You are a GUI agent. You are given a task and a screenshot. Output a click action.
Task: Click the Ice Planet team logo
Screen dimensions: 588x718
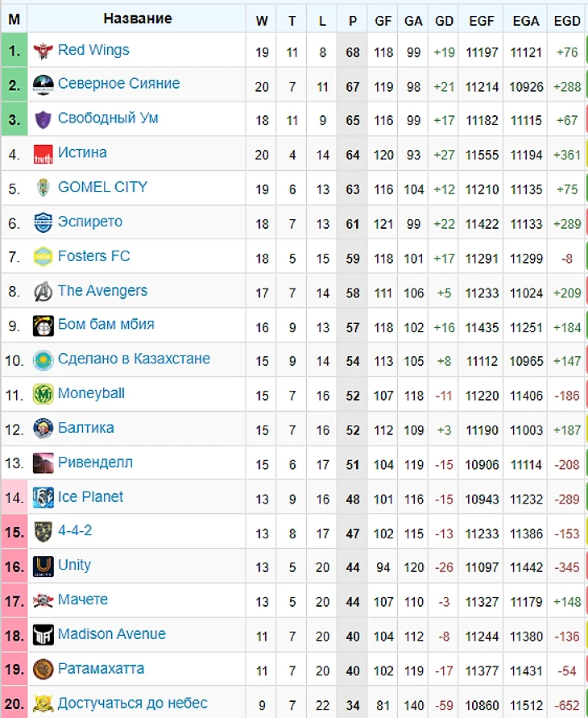(43, 497)
